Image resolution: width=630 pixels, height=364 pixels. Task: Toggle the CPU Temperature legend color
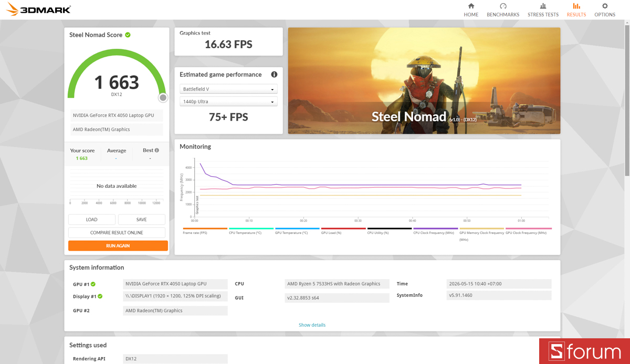[251, 229]
